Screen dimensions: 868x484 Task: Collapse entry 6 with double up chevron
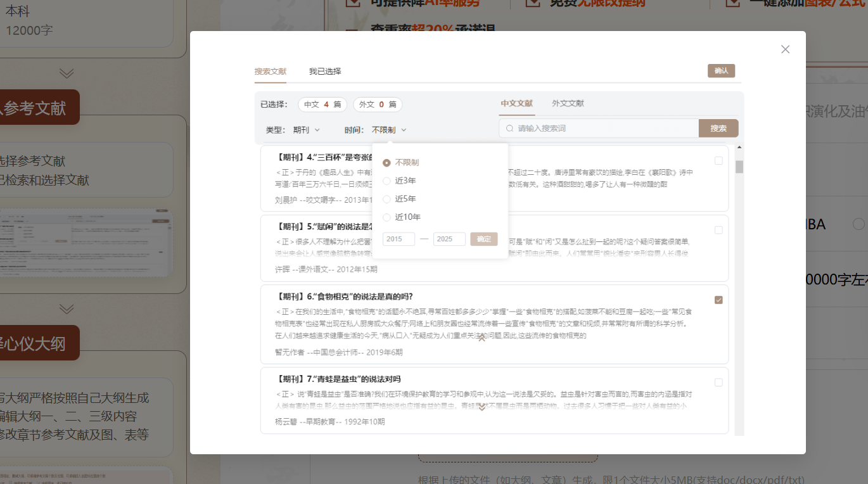[x=482, y=338]
